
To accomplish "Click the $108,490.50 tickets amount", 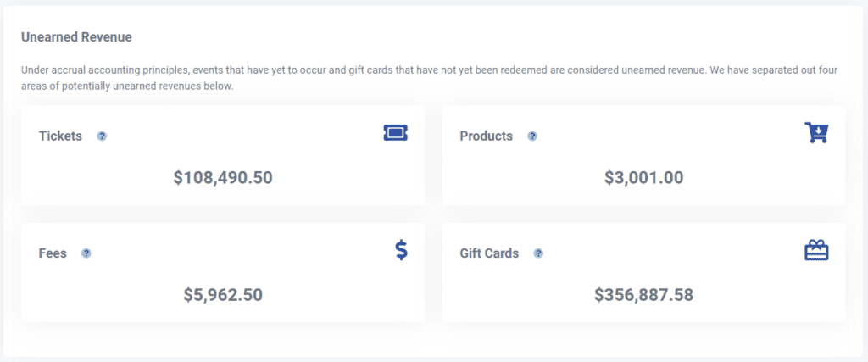I will [223, 178].
